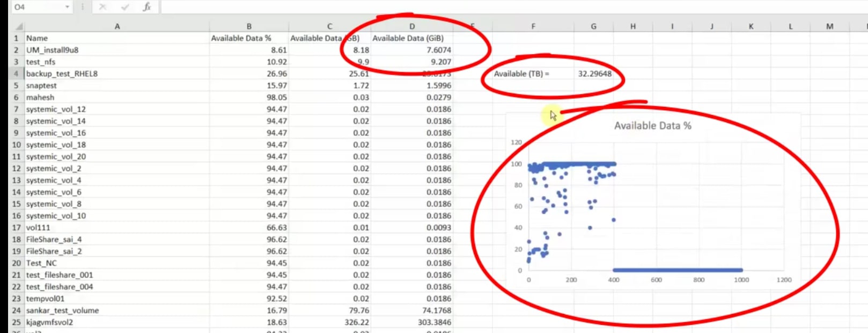
Task: Click the cell with value 32.29648
Action: pyautogui.click(x=594, y=74)
